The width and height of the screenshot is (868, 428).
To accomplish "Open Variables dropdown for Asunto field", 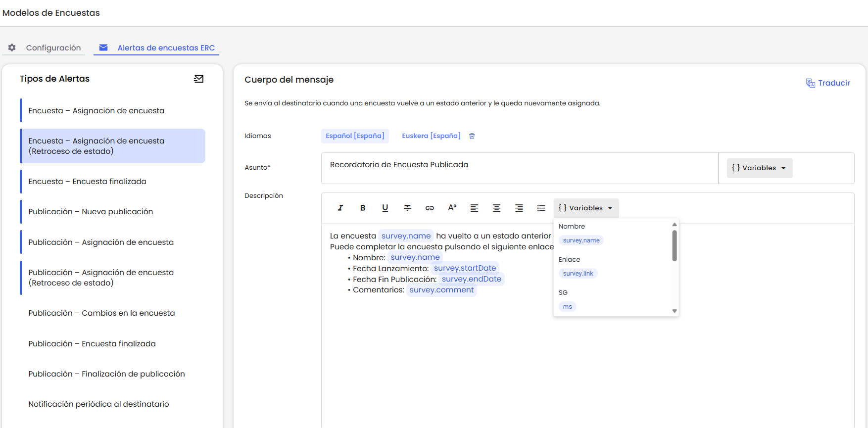I will click(759, 168).
